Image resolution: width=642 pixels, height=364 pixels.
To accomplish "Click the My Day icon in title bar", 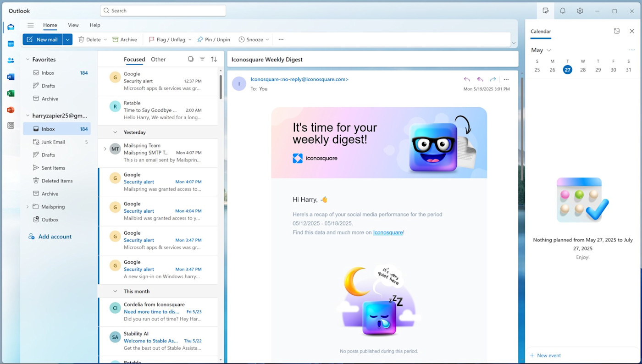I will coord(545,11).
